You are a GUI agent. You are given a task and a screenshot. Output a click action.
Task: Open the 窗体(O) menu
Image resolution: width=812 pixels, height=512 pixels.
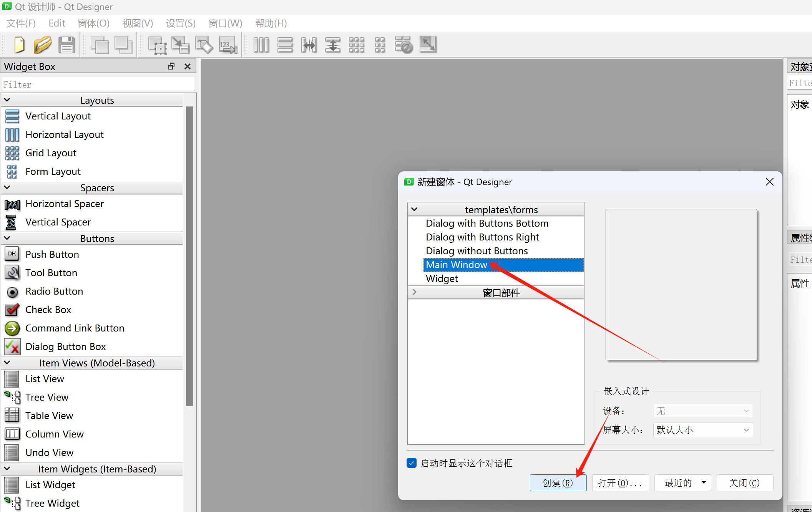coord(93,23)
